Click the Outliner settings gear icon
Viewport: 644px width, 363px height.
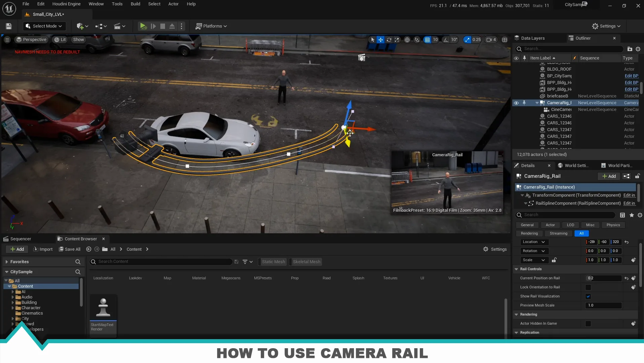(638, 49)
